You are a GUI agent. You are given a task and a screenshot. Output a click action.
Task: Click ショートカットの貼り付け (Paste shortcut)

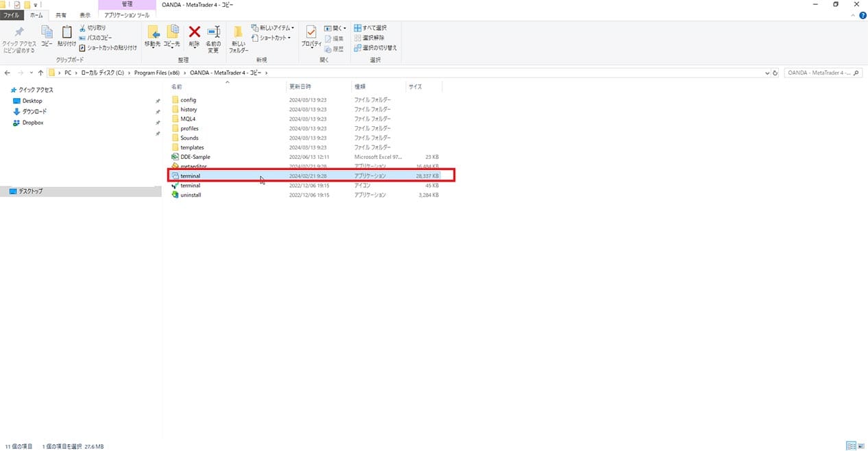(108, 47)
